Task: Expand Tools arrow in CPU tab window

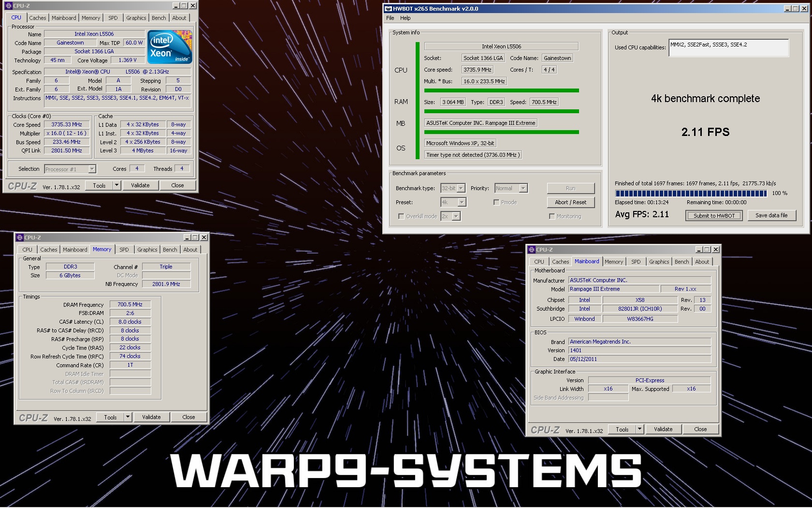Action: coord(116,185)
